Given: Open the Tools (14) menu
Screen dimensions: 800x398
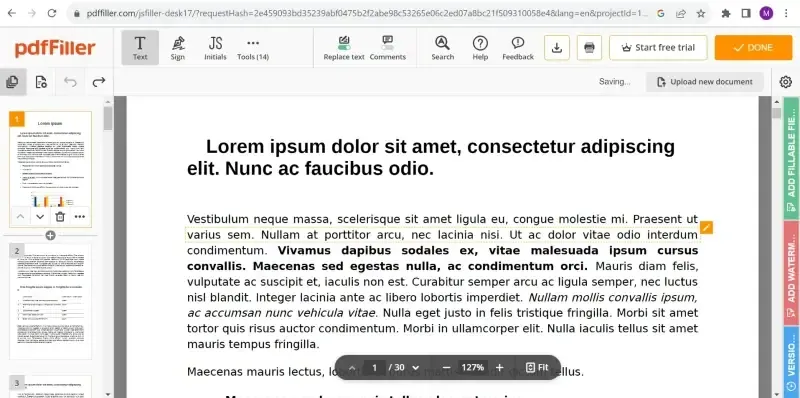Looking at the screenshot, I should click(x=253, y=47).
